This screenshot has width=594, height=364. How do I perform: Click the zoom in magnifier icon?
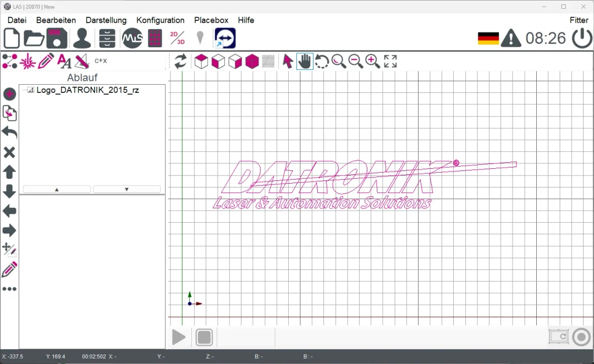(373, 61)
